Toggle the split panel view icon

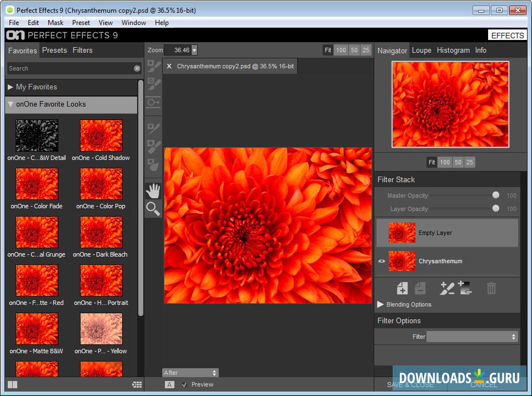(12, 384)
